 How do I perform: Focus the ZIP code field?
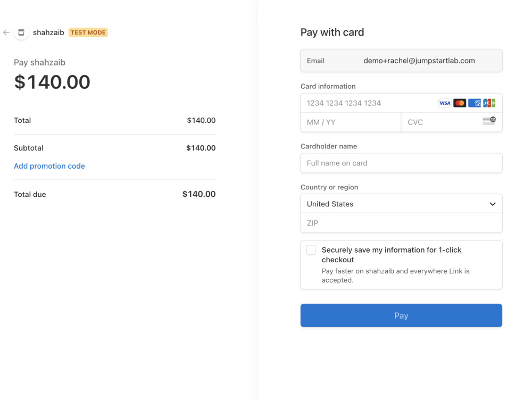click(x=401, y=223)
